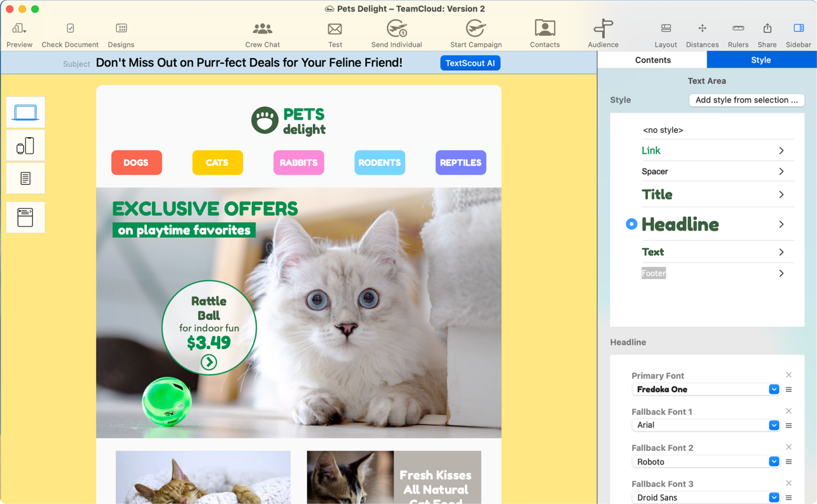817x504 pixels.
Task: Open the Audience tool
Action: coord(602,33)
